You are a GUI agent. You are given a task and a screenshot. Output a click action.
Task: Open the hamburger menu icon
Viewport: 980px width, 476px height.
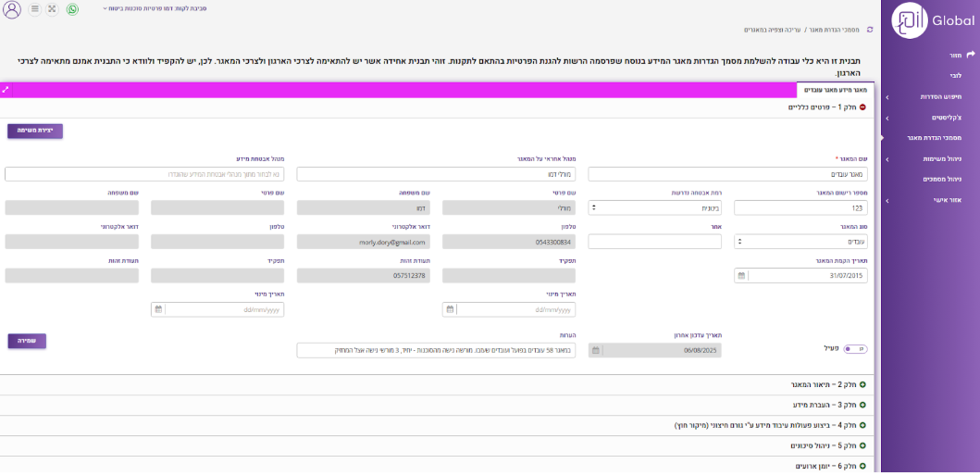coord(34,9)
